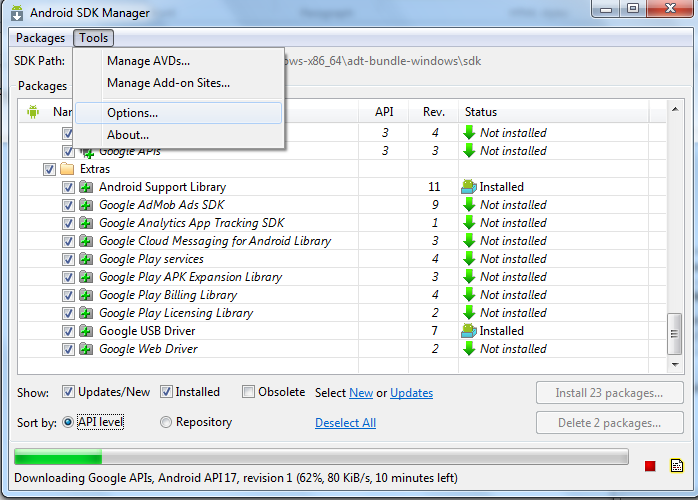
Task: Uncheck Google USB Driver checkbox
Action: click(x=68, y=331)
